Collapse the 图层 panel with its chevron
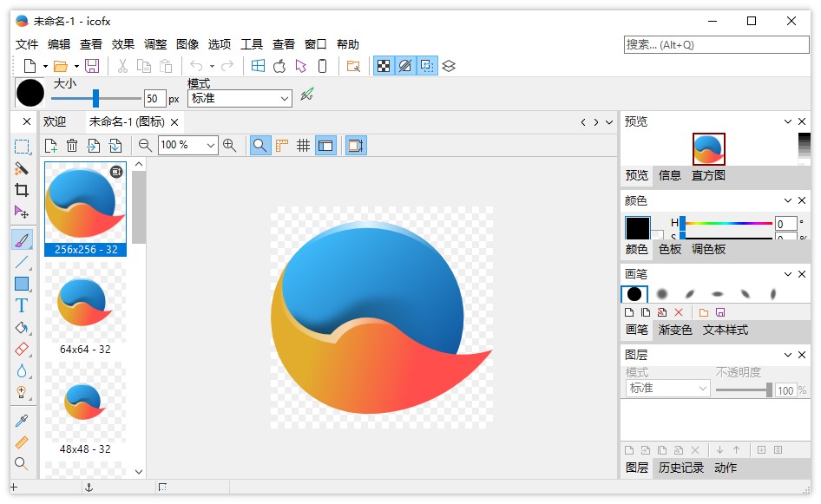This screenshot has height=504, width=821. click(790, 354)
